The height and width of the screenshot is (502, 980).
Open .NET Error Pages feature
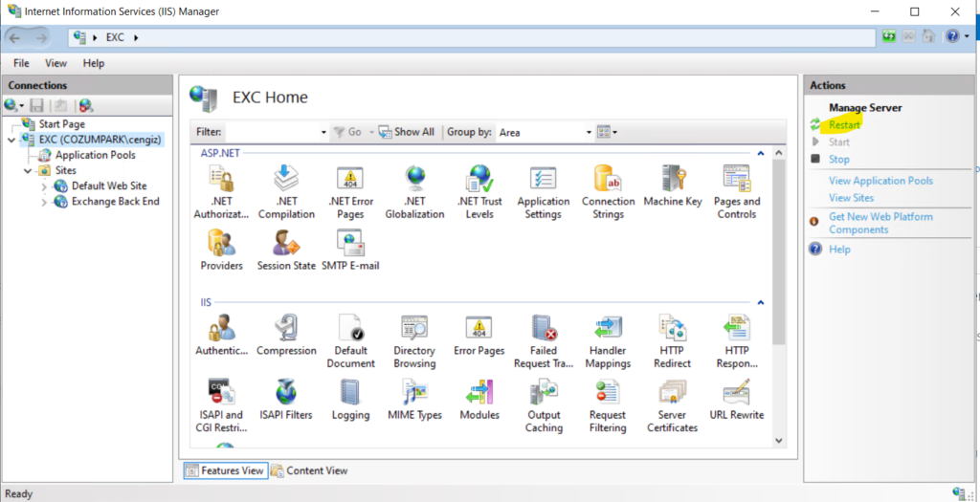(x=350, y=192)
